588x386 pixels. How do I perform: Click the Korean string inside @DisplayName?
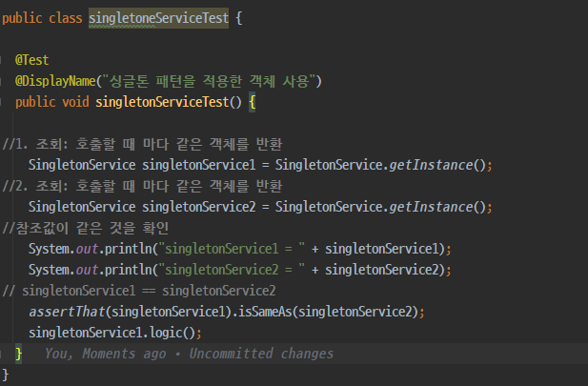(209, 81)
